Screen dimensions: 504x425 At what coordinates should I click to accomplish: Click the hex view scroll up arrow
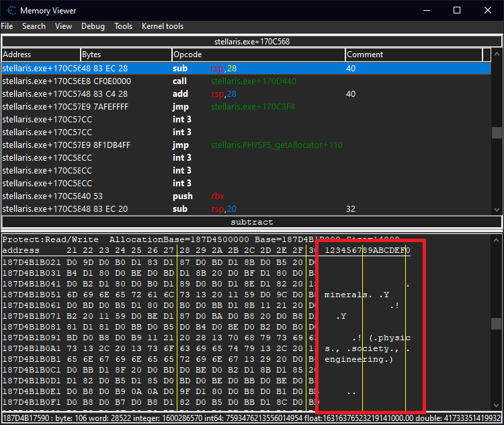[497, 240]
